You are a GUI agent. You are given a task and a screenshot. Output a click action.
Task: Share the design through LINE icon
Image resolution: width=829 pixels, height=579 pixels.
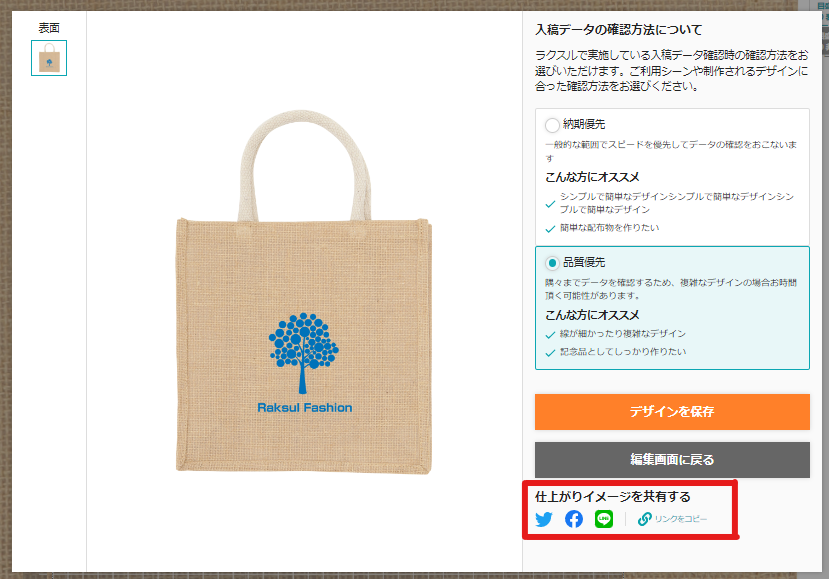pos(604,519)
